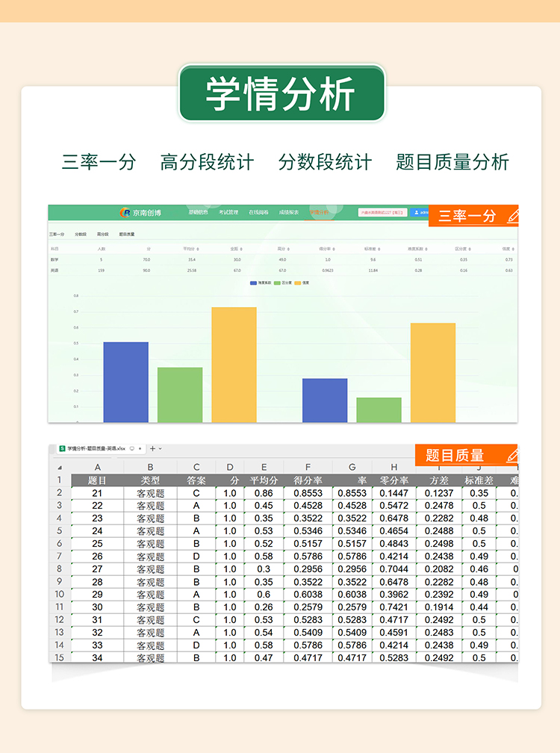
Task: Switch to the 分数段 sub-tab
Action: tap(81, 235)
